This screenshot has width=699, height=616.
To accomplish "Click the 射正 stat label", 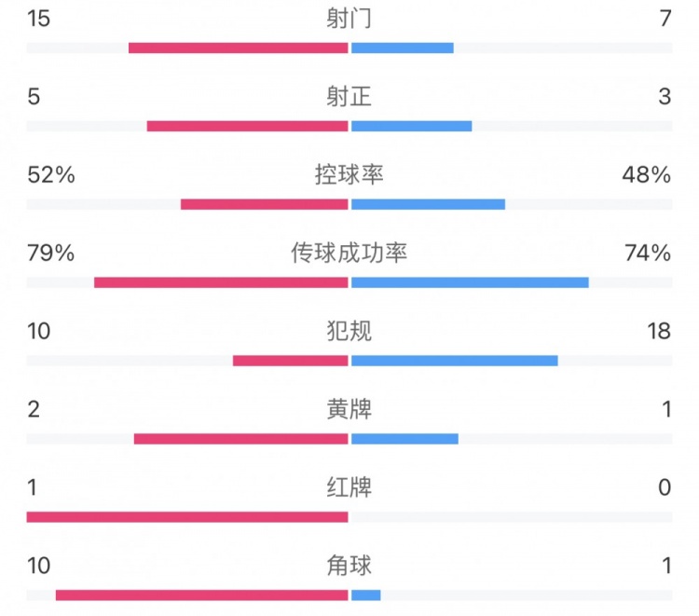I will pos(349,96).
